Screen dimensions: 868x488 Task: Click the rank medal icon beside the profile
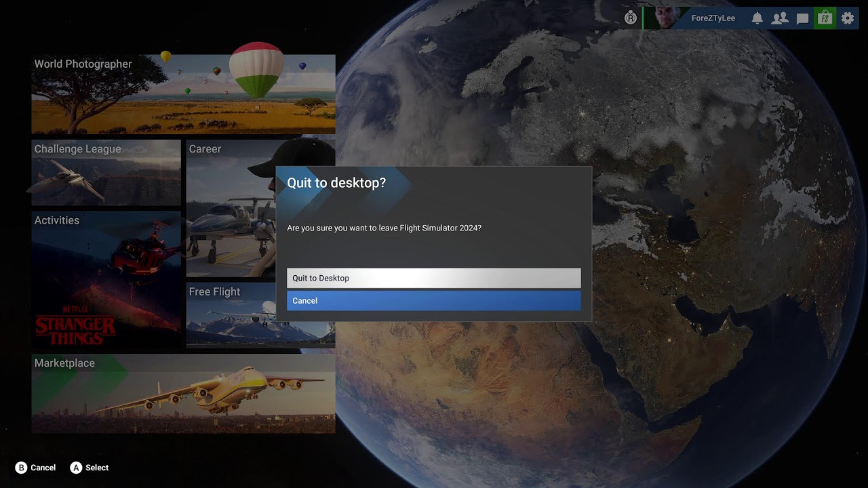pos(631,18)
